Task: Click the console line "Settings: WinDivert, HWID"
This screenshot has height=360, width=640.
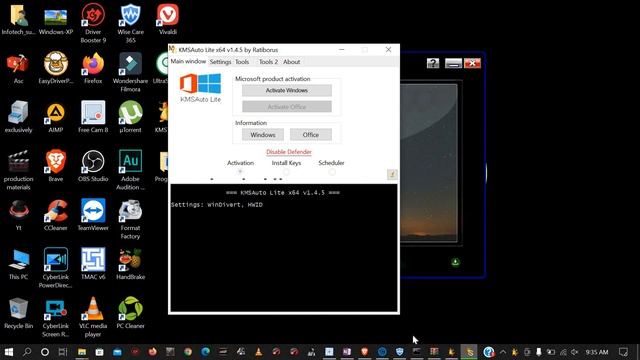Action: (217, 204)
